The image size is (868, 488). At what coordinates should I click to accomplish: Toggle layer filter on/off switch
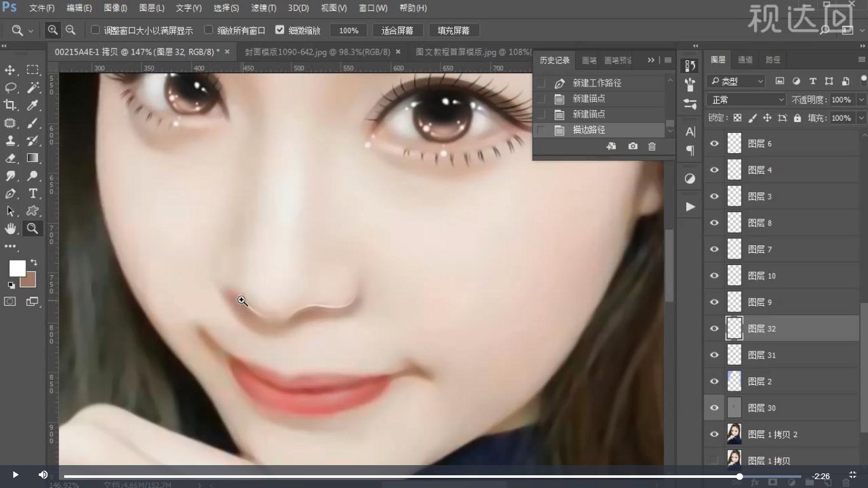864,81
